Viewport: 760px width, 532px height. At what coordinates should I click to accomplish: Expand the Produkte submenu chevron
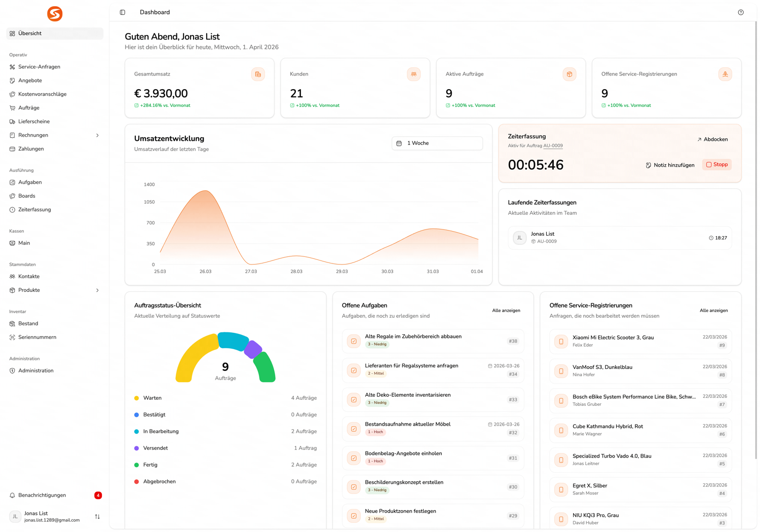(97, 290)
